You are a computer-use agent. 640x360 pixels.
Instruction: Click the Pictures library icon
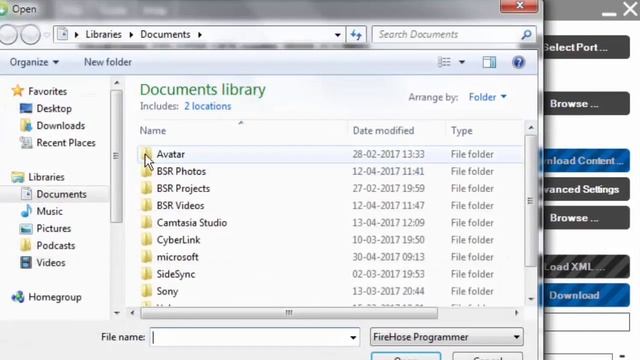26,229
